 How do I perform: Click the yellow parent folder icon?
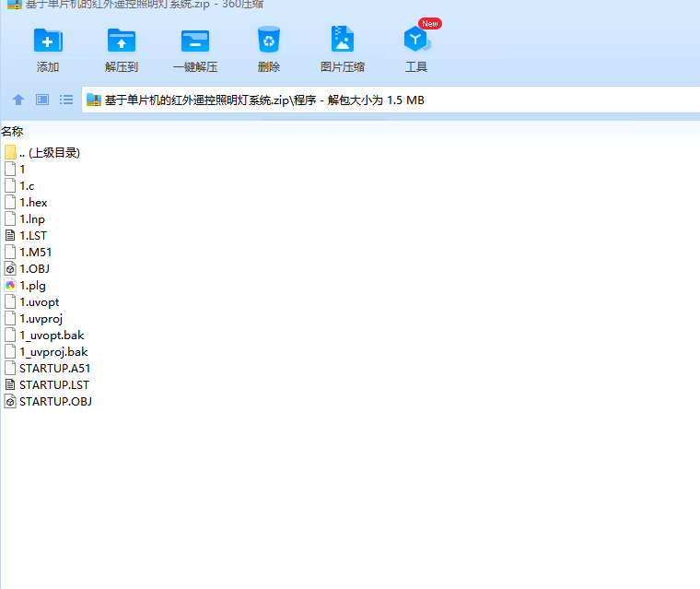tap(10, 152)
